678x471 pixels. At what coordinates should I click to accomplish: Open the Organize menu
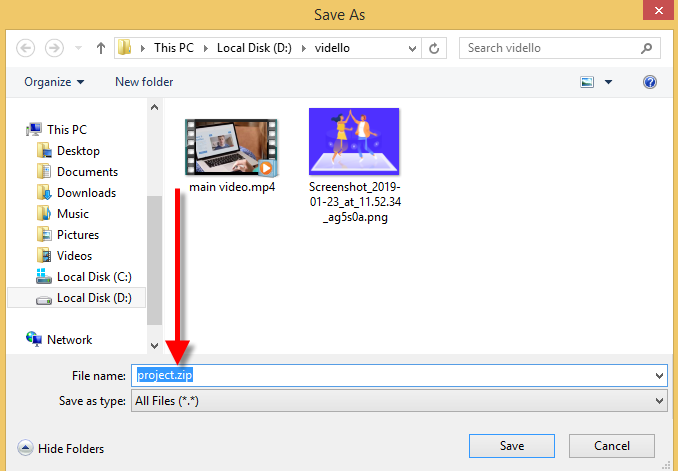click(x=54, y=82)
